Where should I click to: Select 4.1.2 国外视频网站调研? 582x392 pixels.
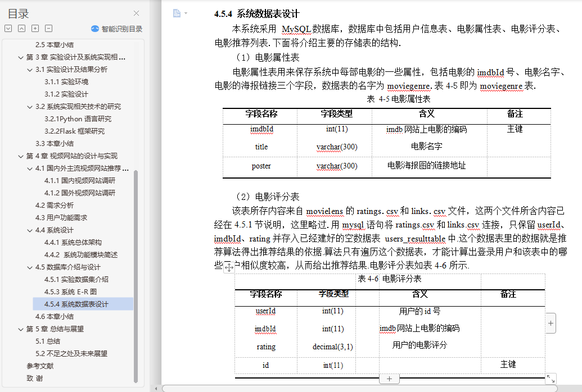coord(80,193)
